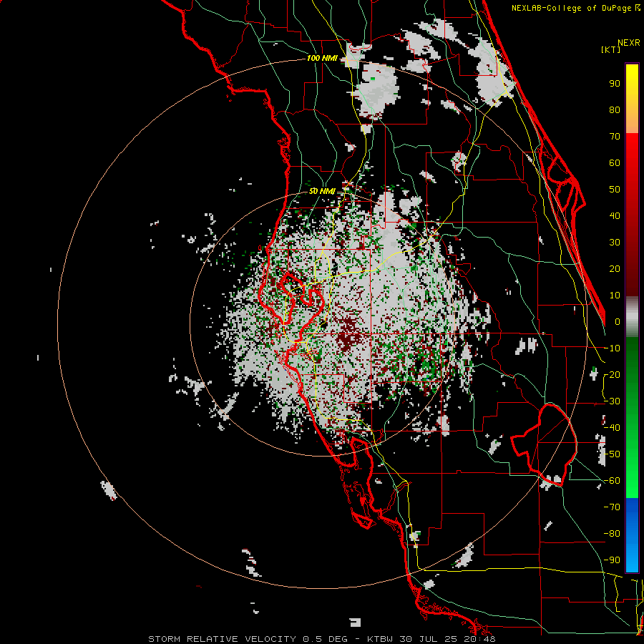Click the -90 knot scale label
Screen dimensions: 644x644
(612, 560)
